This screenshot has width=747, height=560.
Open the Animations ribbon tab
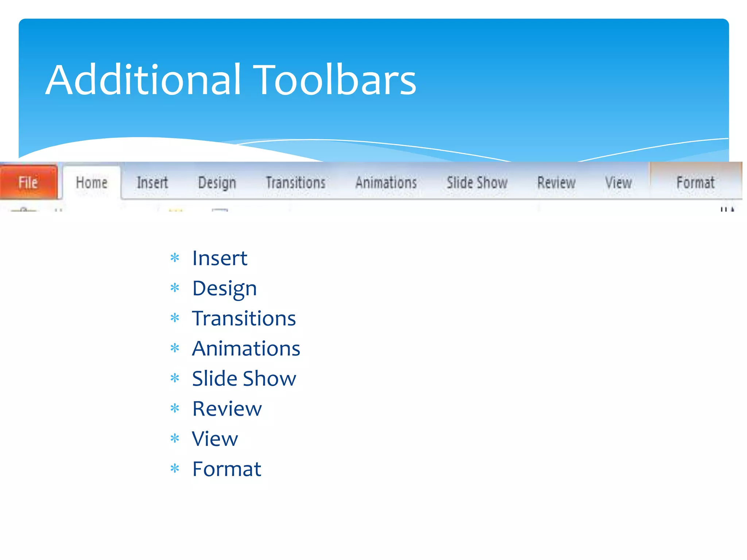pos(386,182)
